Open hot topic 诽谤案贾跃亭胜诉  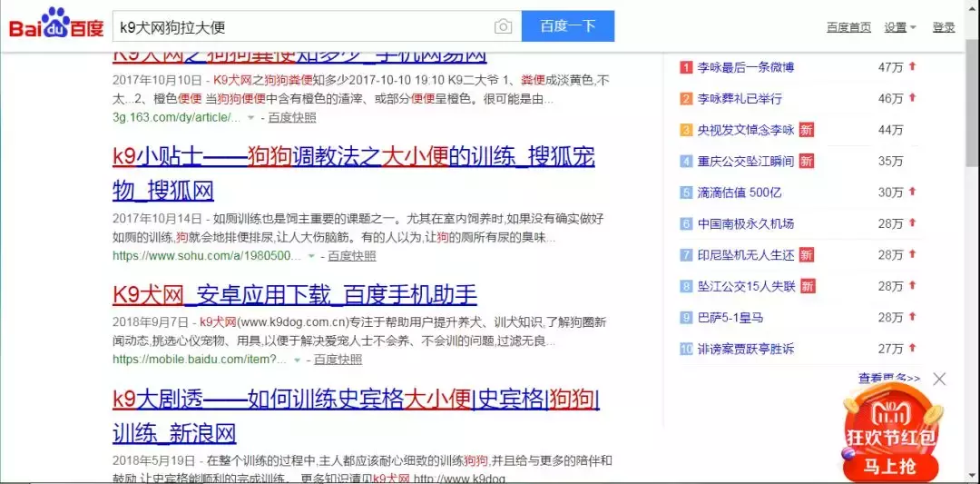[746, 349]
